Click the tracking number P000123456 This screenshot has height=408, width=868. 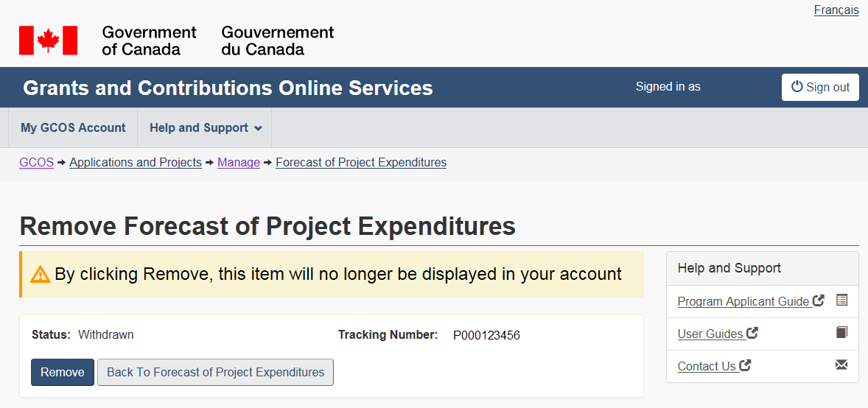(x=486, y=335)
